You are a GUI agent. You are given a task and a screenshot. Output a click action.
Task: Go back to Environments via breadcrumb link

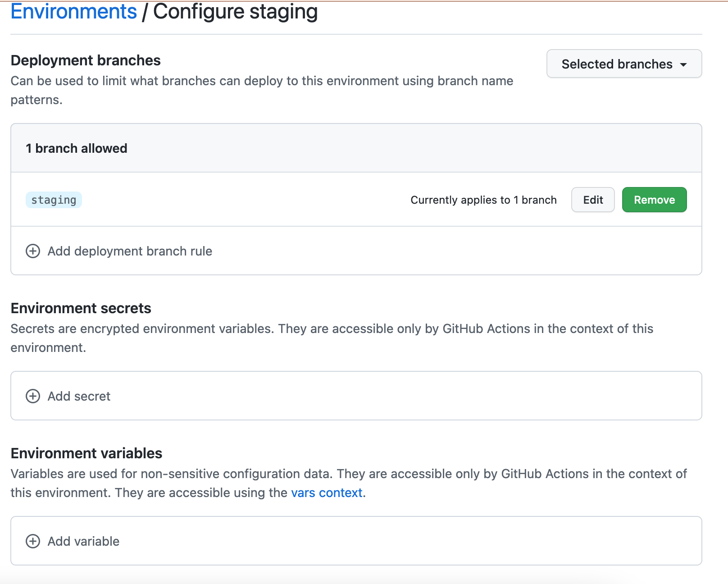point(73,12)
